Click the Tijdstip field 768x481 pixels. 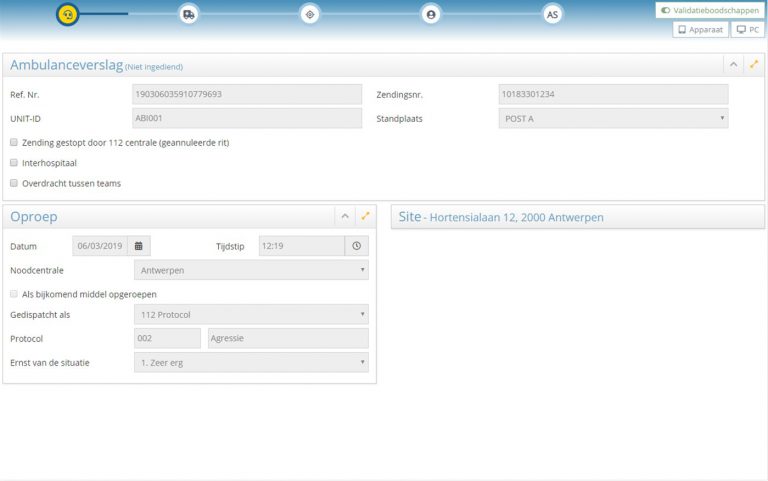(301, 246)
